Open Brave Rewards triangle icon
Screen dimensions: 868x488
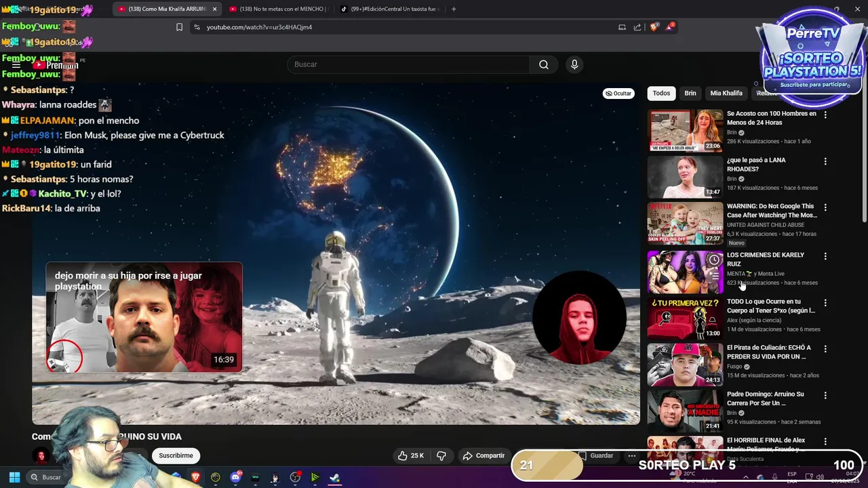pyautogui.click(x=670, y=27)
